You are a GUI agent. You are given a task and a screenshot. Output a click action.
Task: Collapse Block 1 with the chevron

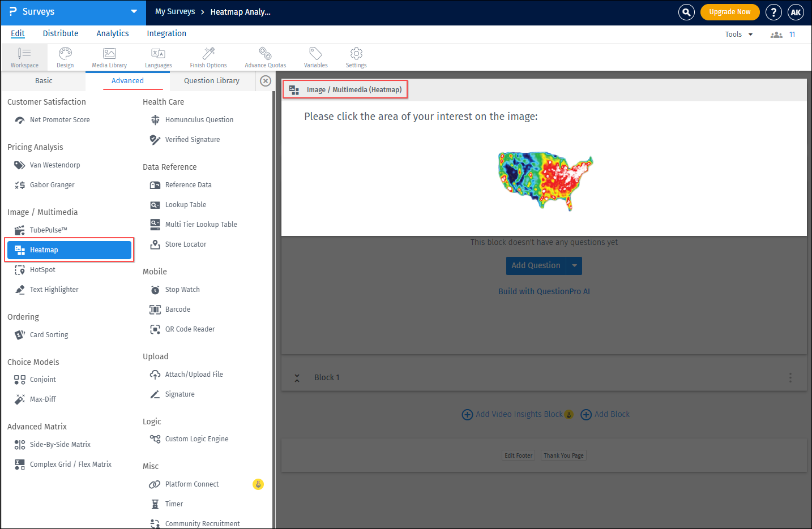coord(297,378)
